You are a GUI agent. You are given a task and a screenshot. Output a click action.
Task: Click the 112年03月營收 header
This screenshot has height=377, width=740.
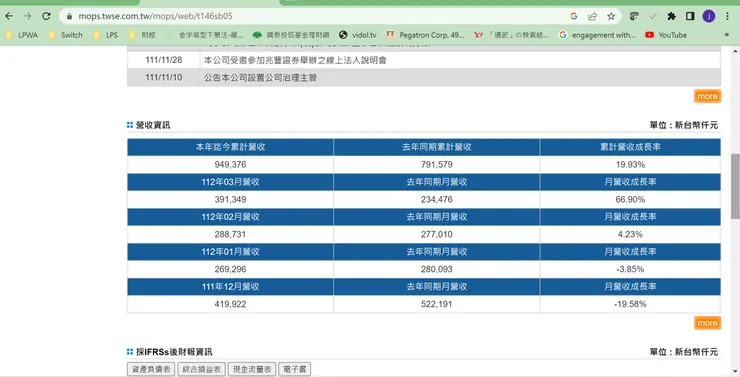[230, 182]
